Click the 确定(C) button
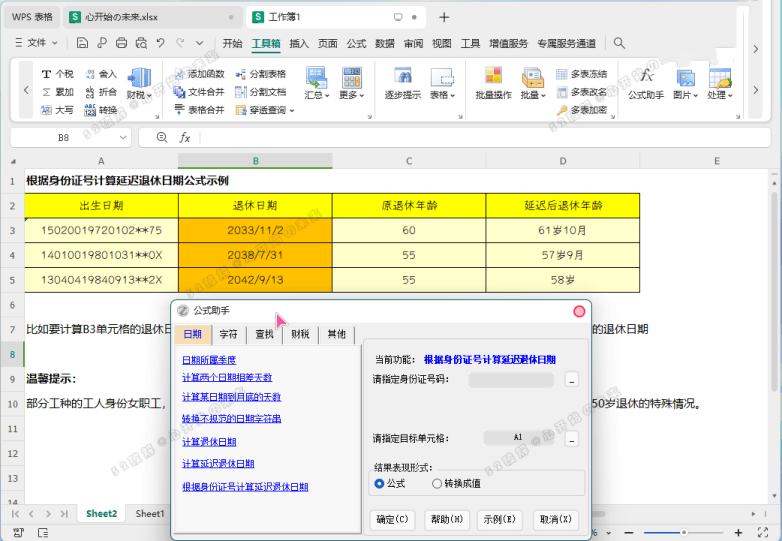This screenshot has width=782, height=541. [392, 520]
